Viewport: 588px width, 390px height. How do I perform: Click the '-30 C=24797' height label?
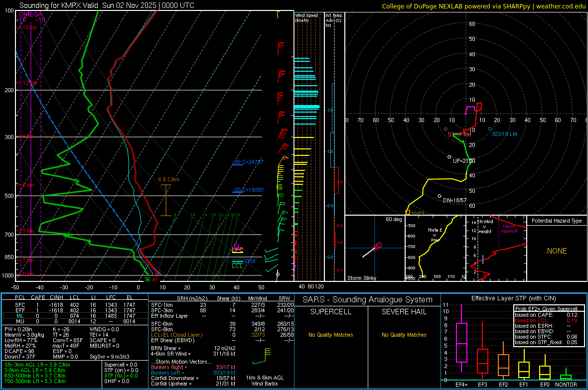[x=248, y=162]
